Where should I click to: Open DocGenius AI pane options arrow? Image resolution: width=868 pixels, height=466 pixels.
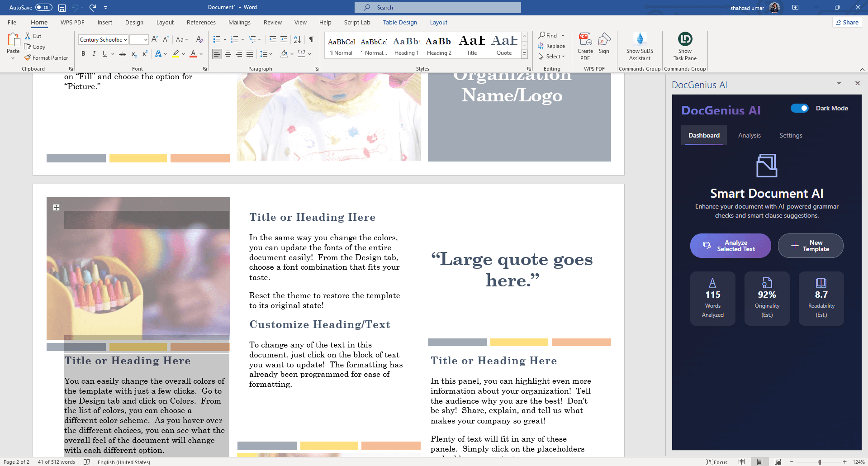839,84
